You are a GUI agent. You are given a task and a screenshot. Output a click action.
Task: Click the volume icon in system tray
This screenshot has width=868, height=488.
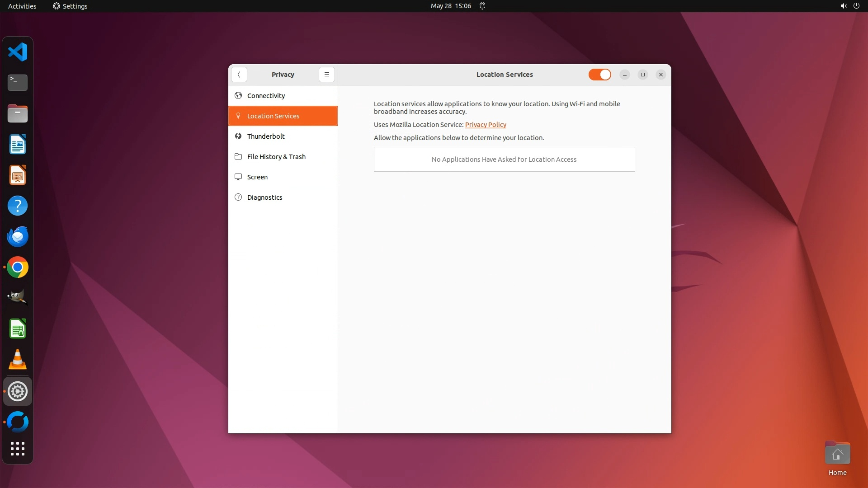843,6
